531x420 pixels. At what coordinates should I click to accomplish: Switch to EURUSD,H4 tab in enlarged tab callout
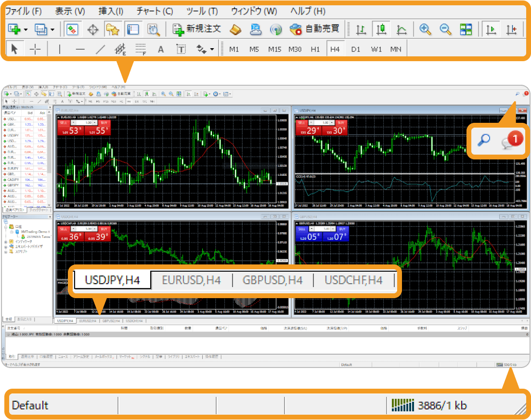pyautogui.click(x=191, y=280)
